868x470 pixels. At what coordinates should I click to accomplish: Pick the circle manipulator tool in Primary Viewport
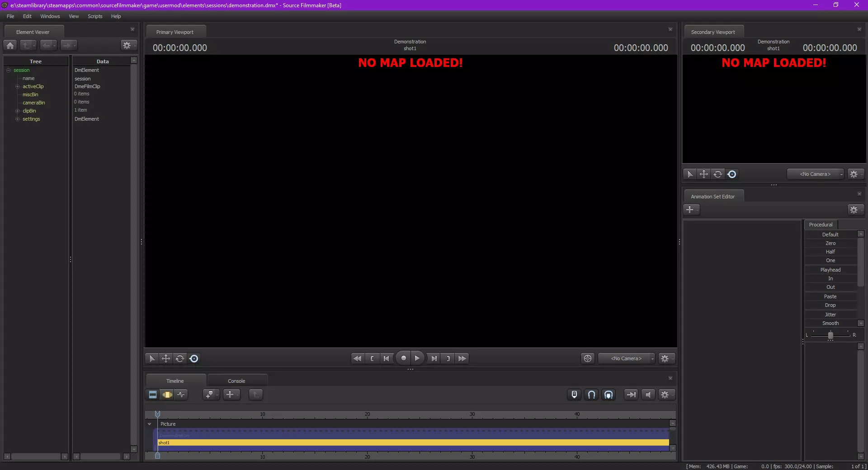194,358
